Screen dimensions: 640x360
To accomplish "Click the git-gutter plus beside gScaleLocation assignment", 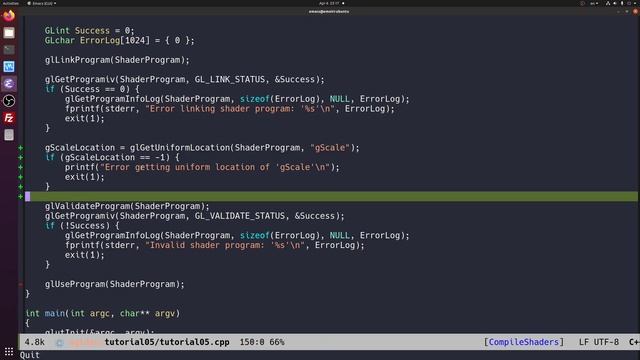I will tap(20, 148).
